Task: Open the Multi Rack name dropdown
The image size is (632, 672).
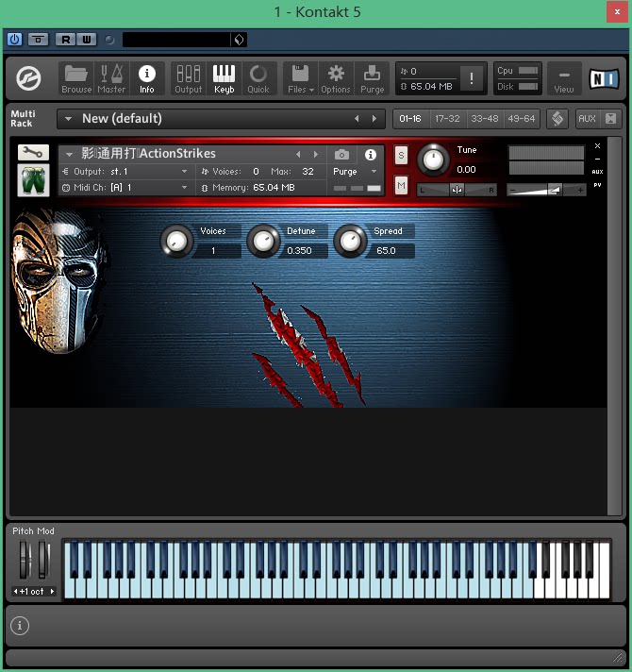Action: click(x=69, y=119)
